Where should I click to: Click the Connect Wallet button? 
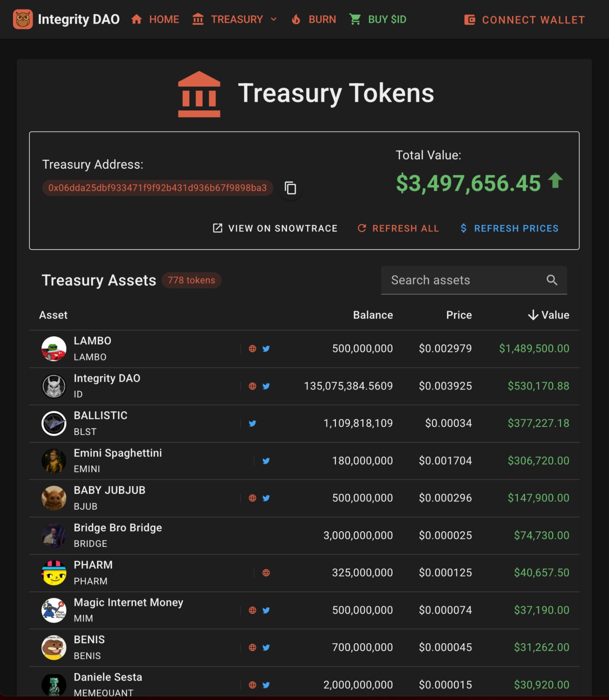pos(524,20)
